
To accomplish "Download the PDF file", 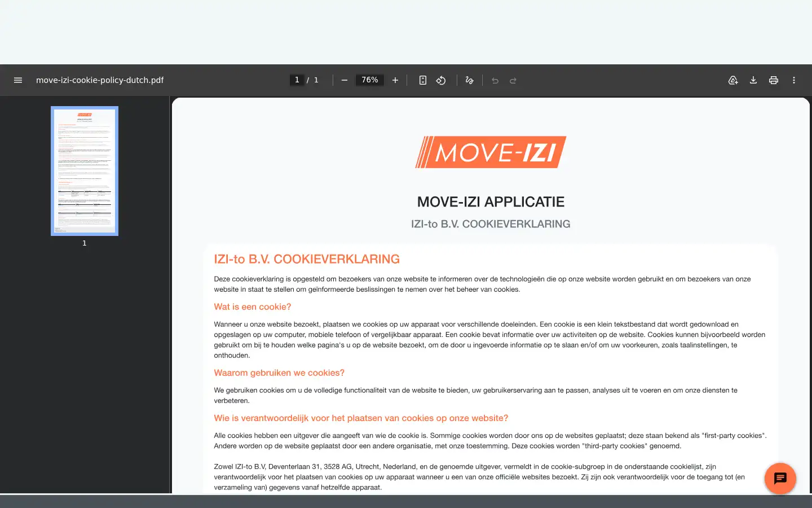I will coord(753,80).
